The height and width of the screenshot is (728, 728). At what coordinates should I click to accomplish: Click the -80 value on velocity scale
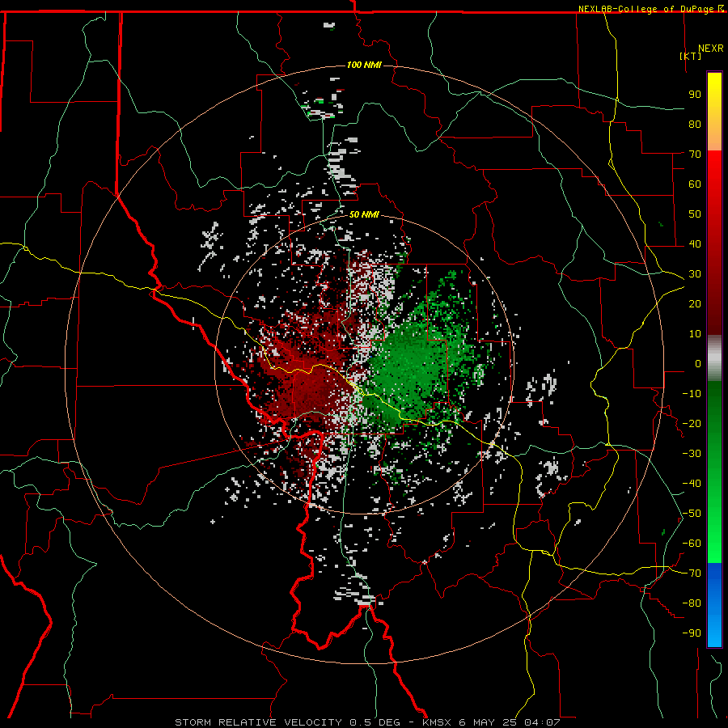click(x=692, y=603)
